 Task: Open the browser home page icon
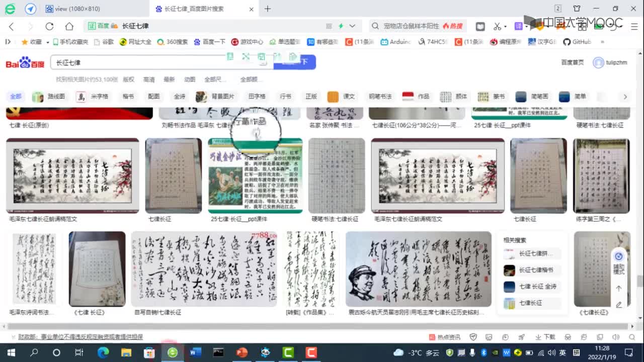click(69, 26)
